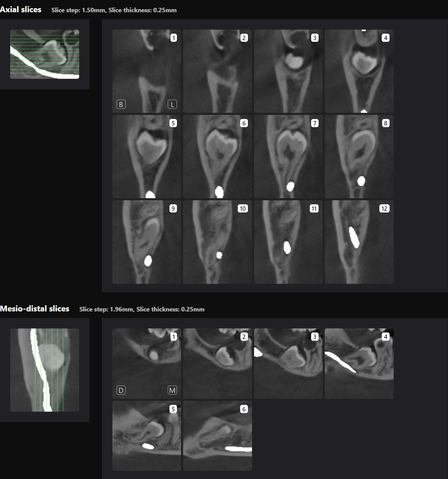The height and width of the screenshot is (479, 448).
Task: Click the B orientation marker on slice 1
Action: tap(122, 104)
